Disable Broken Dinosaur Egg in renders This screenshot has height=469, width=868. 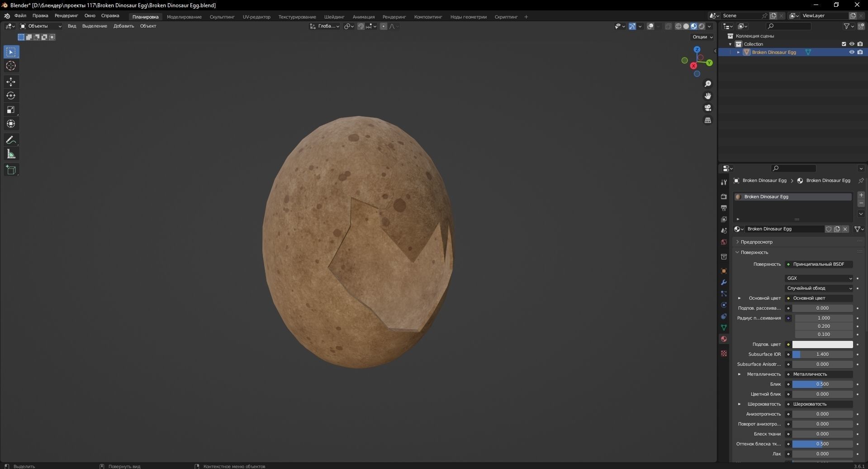click(x=860, y=52)
